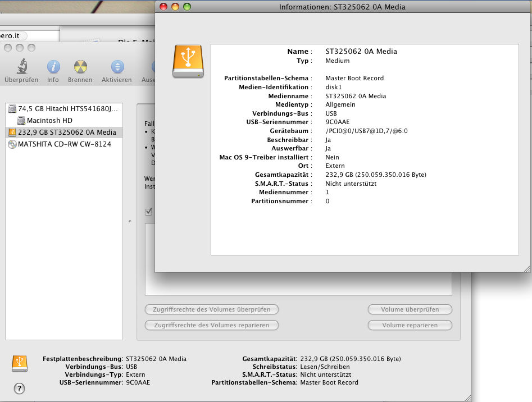Viewport: 532px width, 402px height.
Task: Close the Informationen window with the red button
Action: (163, 7)
